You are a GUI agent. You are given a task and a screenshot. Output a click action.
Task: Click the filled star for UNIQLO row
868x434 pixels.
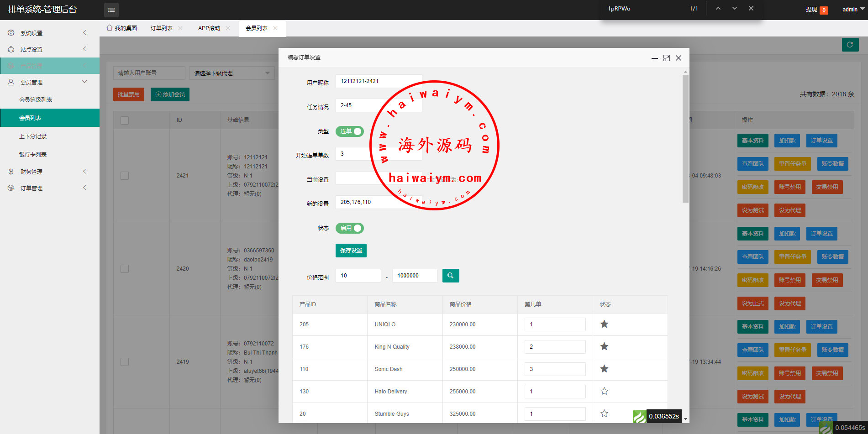point(604,324)
